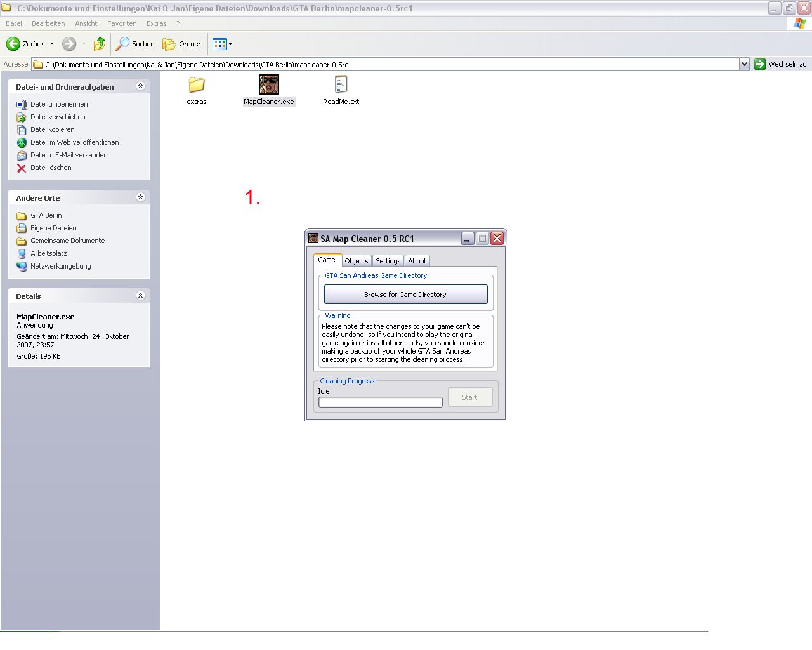Open the view mode (Ansichten) button
812x650 pixels.
[x=219, y=44]
